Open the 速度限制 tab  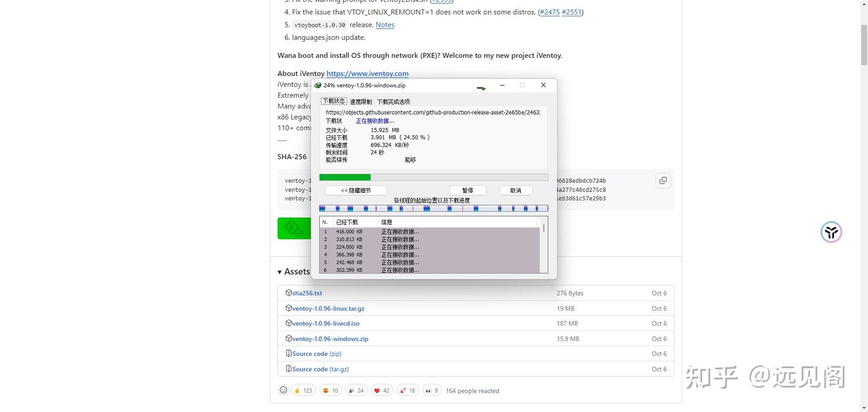[361, 102]
